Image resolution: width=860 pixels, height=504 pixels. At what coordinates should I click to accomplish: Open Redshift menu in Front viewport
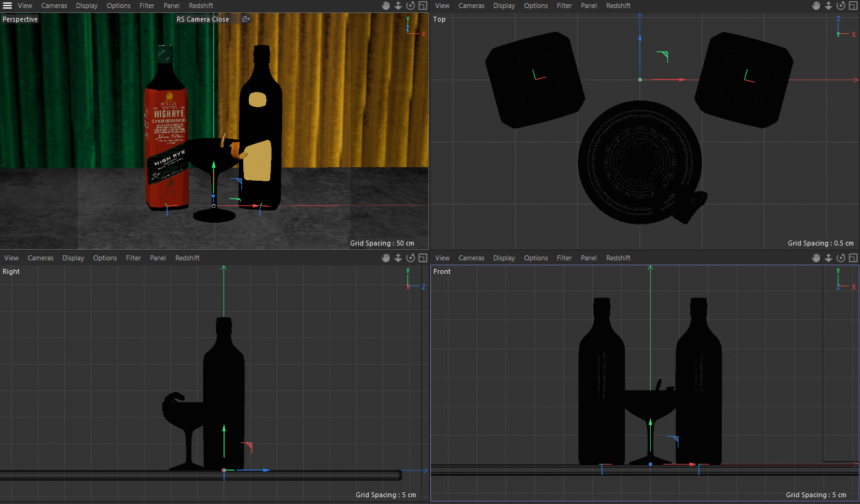[619, 258]
